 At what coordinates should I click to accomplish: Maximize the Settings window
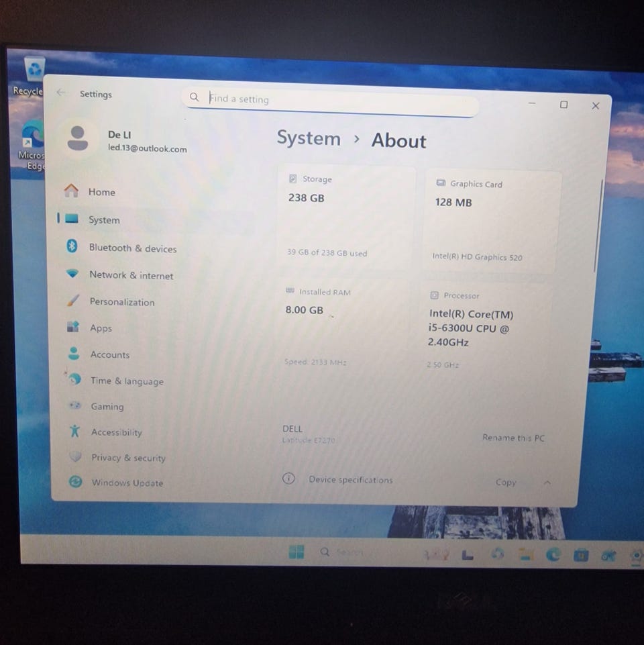click(x=563, y=105)
